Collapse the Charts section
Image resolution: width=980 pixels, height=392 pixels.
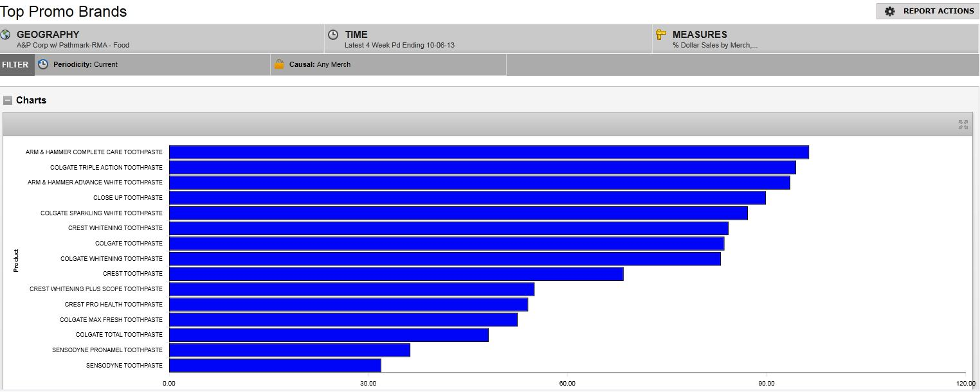tap(8, 100)
